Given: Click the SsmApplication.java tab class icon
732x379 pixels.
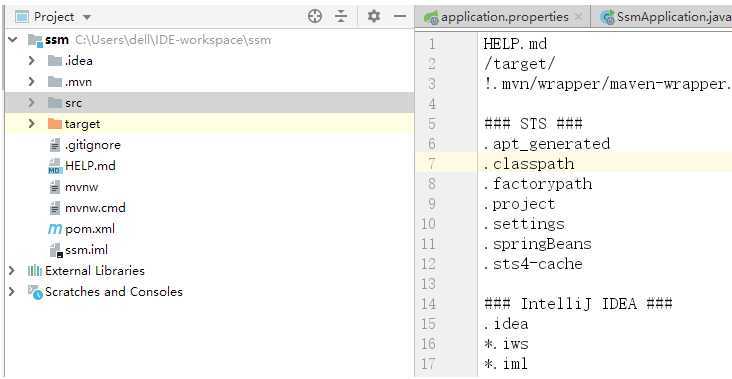Looking at the screenshot, I should coord(607,18).
